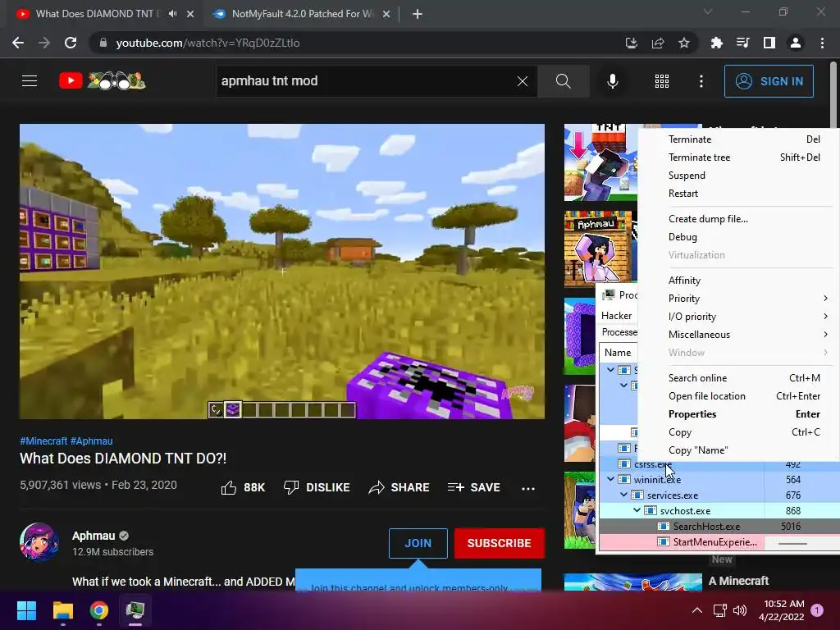Open media controls icon in Chrome toolbar
The width and height of the screenshot is (840, 630).
click(x=742, y=43)
